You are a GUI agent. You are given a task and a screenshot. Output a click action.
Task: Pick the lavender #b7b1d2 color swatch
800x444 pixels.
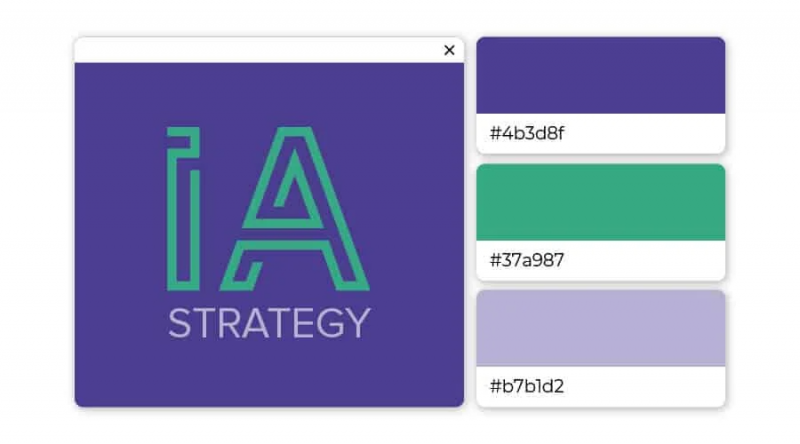pyautogui.click(x=601, y=328)
